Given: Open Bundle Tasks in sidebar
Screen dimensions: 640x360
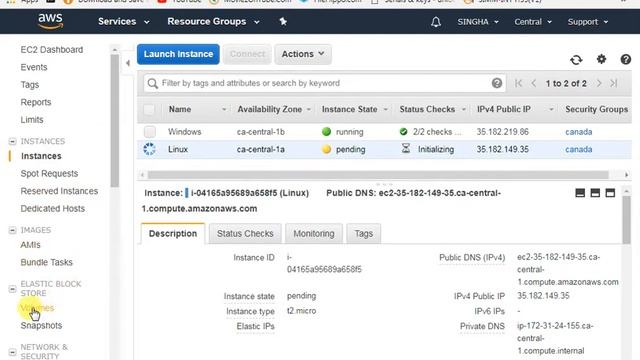Looking at the screenshot, I should 47,262.
